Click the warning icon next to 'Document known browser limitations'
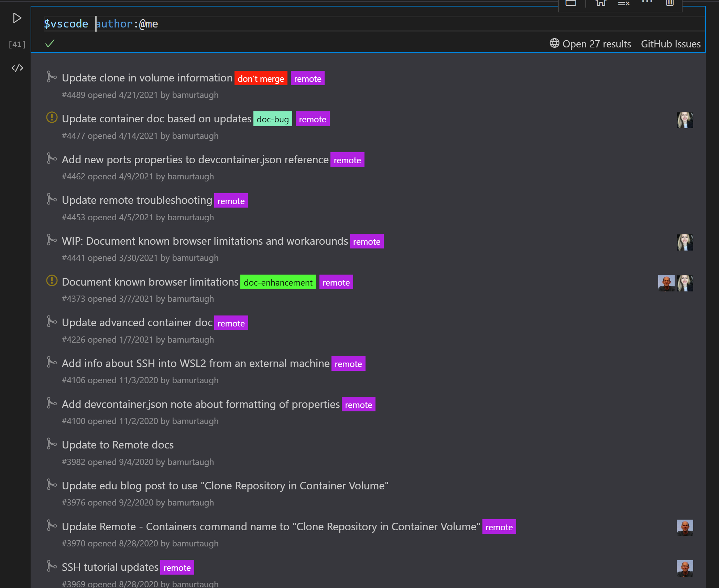Viewport: 719px width, 588px height. click(52, 281)
